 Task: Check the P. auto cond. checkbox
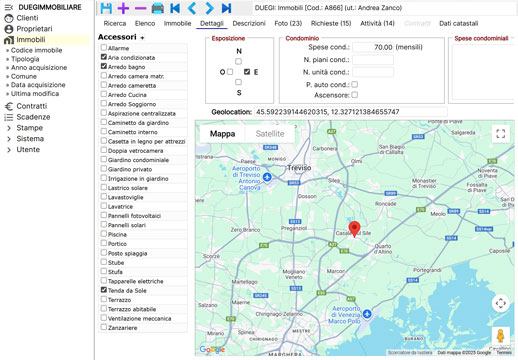click(355, 84)
